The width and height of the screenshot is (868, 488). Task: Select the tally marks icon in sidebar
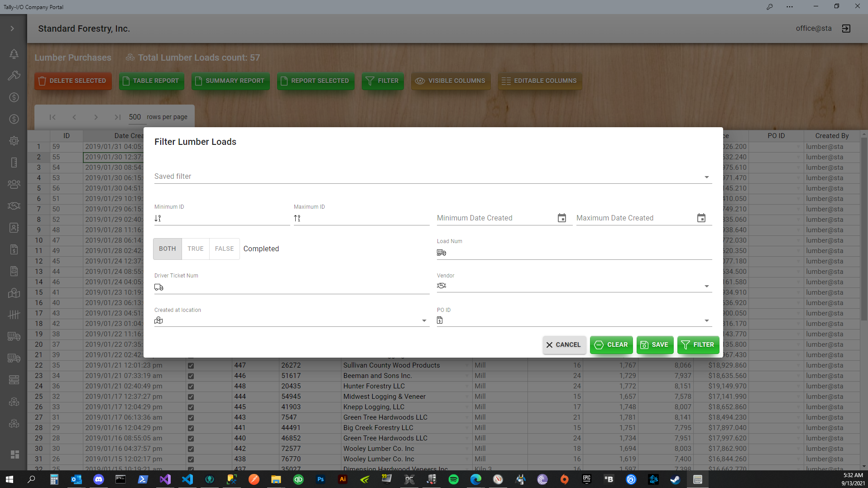[x=14, y=315]
